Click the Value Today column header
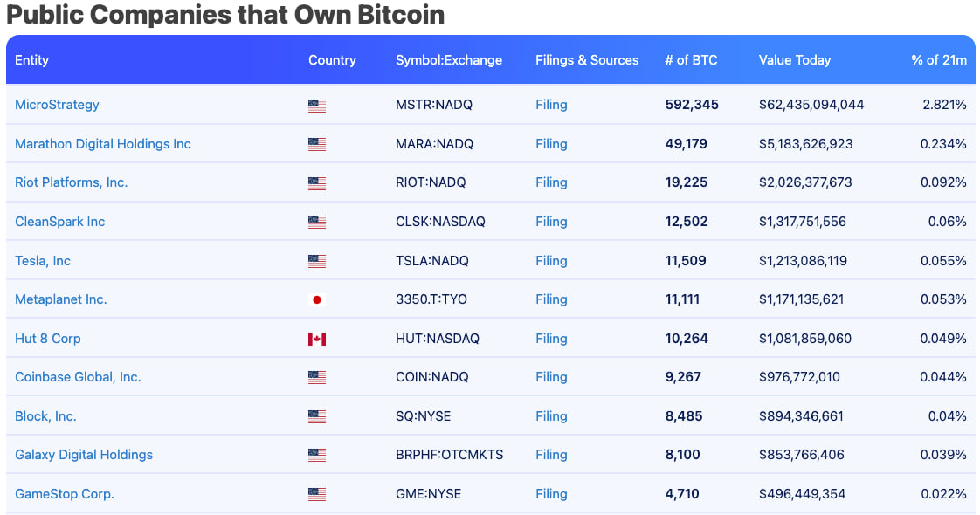This screenshot has width=980, height=515. [x=795, y=60]
